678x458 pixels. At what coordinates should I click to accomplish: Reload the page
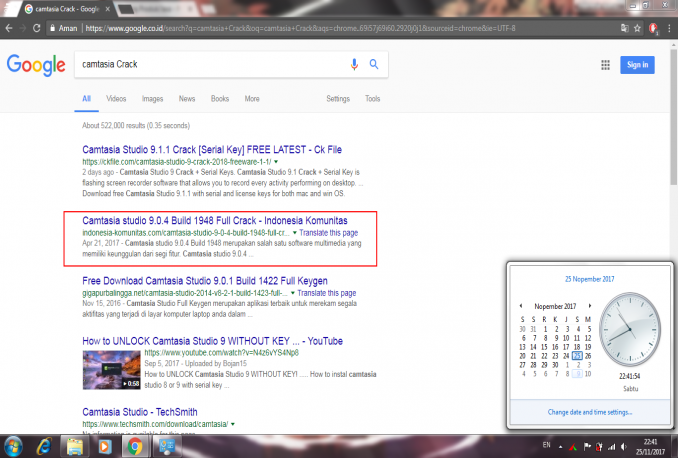(x=48, y=27)
